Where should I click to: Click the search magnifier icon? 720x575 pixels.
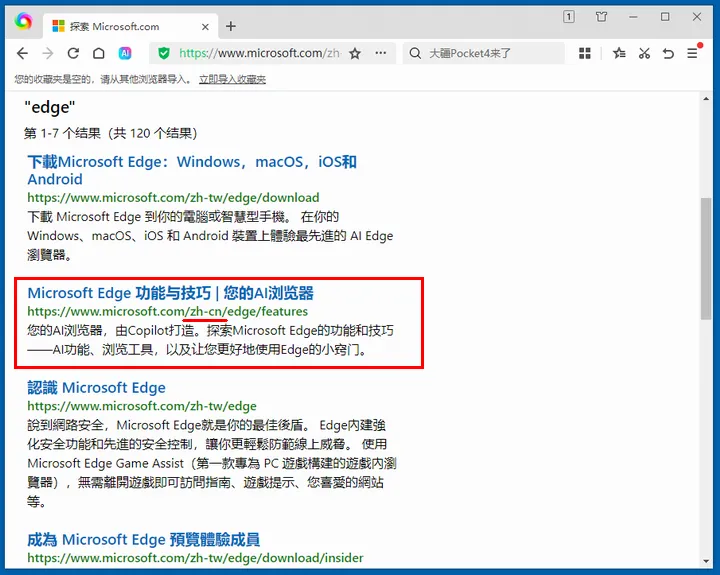click(415, 53)
